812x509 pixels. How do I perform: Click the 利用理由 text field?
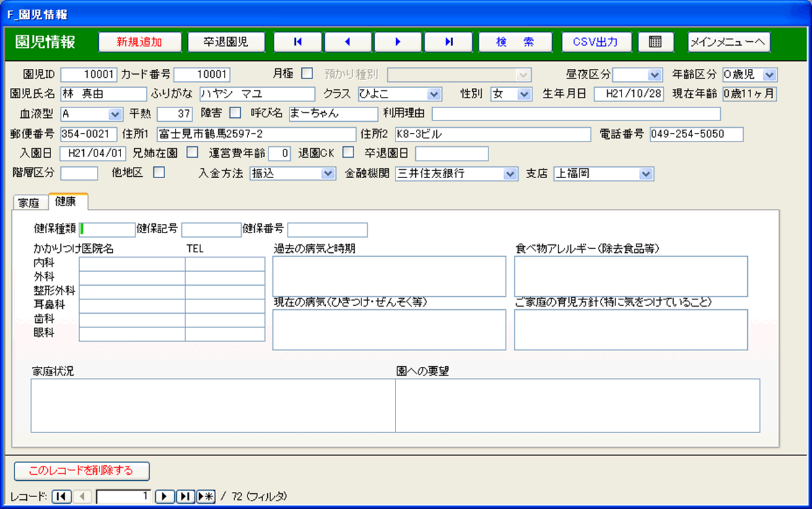[x=576, y=114]
